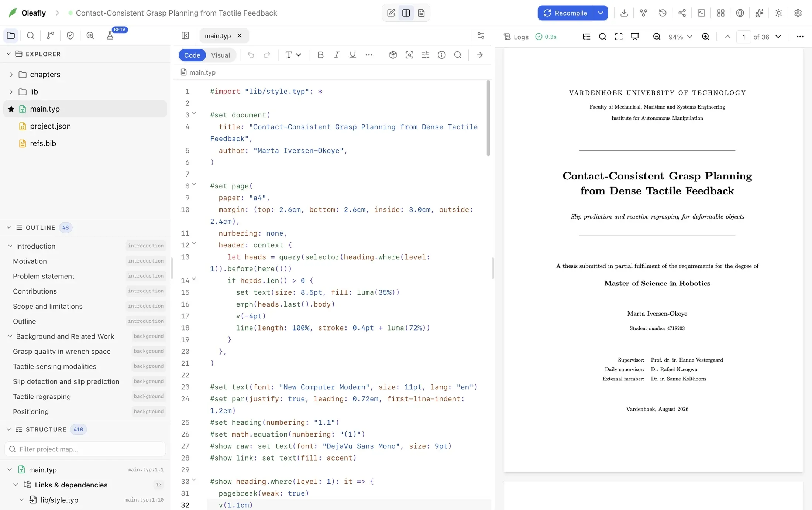Zoom out on the PDF preview
Viewport: 812px width, 510px height.
657,37
